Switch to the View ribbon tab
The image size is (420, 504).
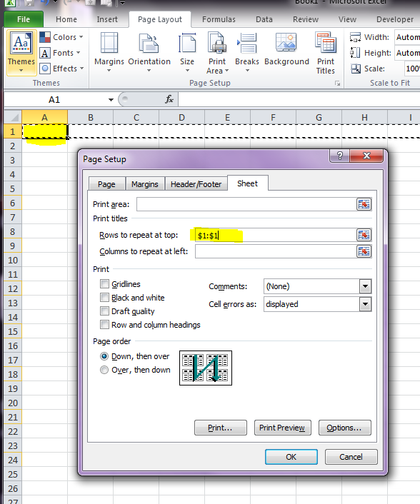(347, 19)
